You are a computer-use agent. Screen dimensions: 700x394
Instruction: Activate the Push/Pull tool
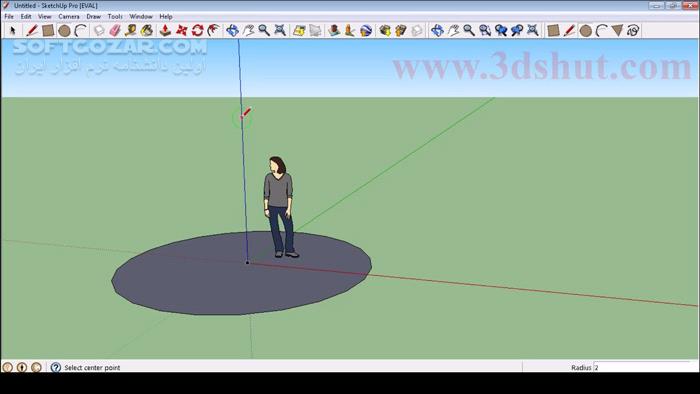tap(165, 30)
